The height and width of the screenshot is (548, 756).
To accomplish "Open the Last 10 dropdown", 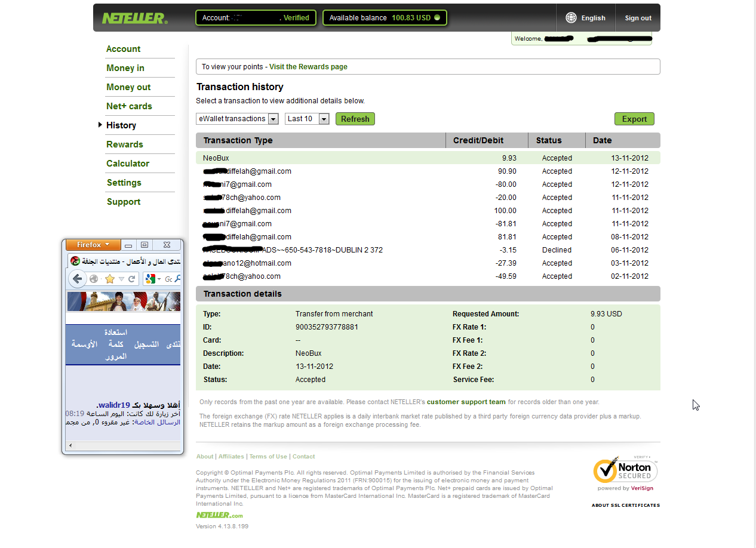I will click(307, 119).
